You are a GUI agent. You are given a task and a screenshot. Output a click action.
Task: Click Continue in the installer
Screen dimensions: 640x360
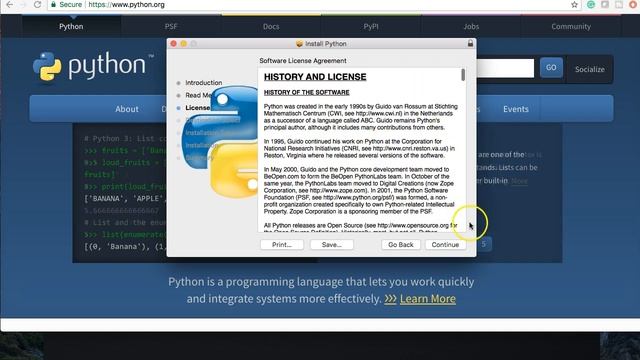445,244
